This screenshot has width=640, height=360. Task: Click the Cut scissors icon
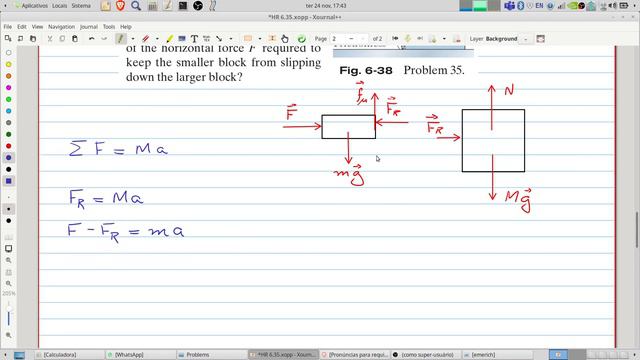[x=50, y=39]
